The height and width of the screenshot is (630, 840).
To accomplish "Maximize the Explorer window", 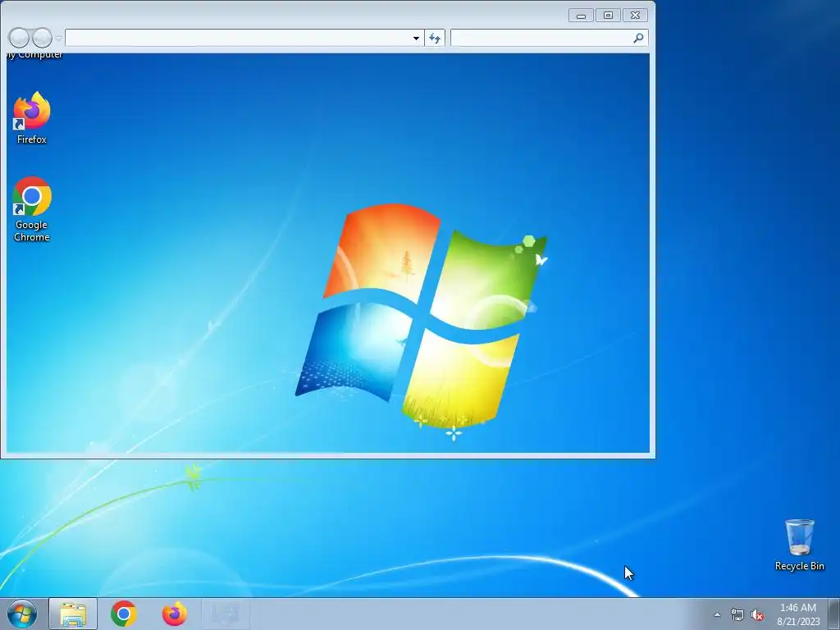I will pos(608,16).
